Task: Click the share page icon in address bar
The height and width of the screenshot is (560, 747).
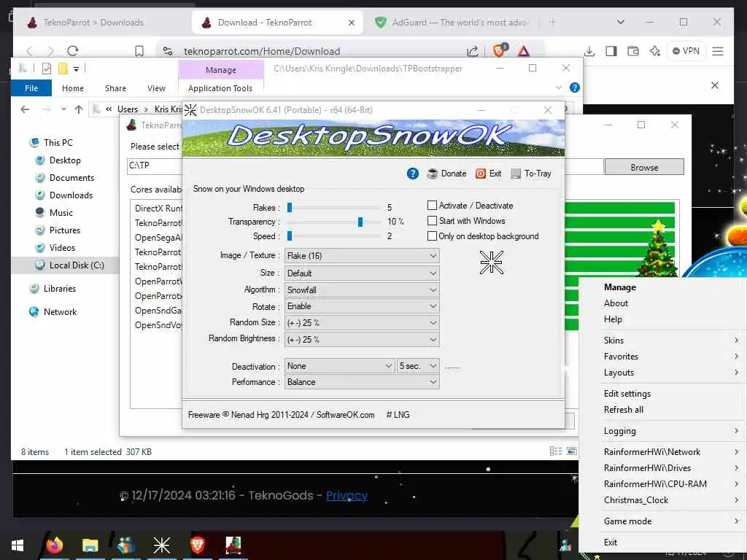Action: coord(472,51)
